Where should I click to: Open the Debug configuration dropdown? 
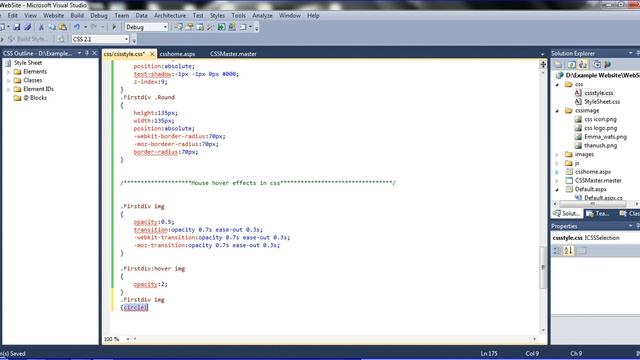point(165,27)
